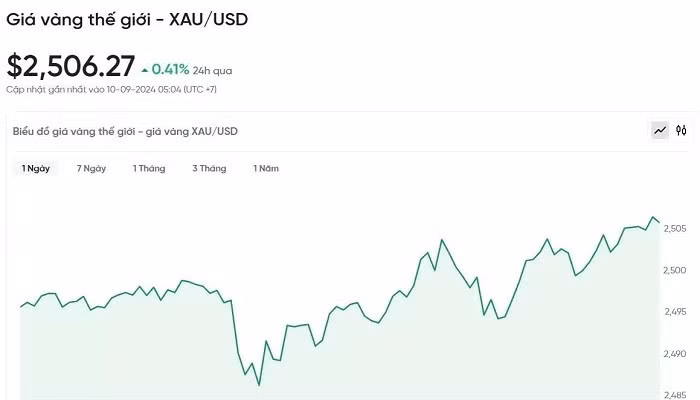This screenshot has width=700, height=400.
Task: Switch to the line chart view icon
Action: [660, 130]
